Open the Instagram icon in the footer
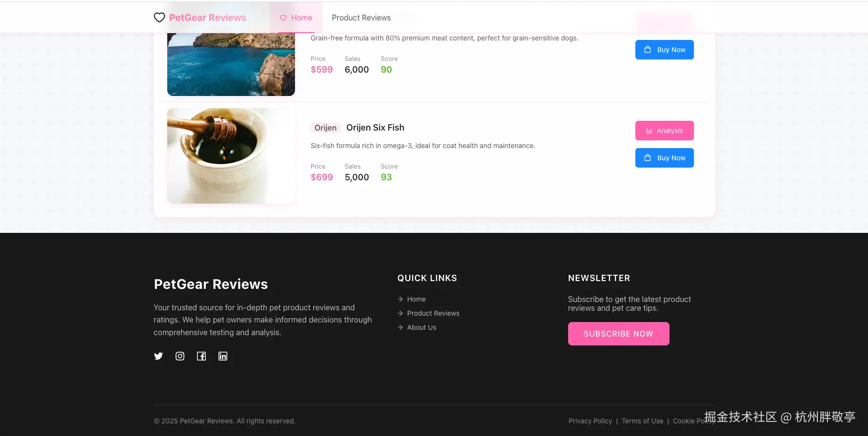 coord(180,356)
